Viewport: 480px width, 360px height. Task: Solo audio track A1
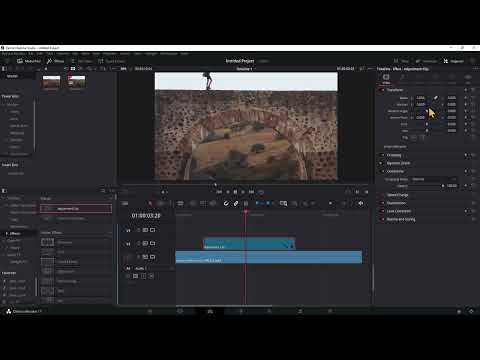(x=143, y=276)
